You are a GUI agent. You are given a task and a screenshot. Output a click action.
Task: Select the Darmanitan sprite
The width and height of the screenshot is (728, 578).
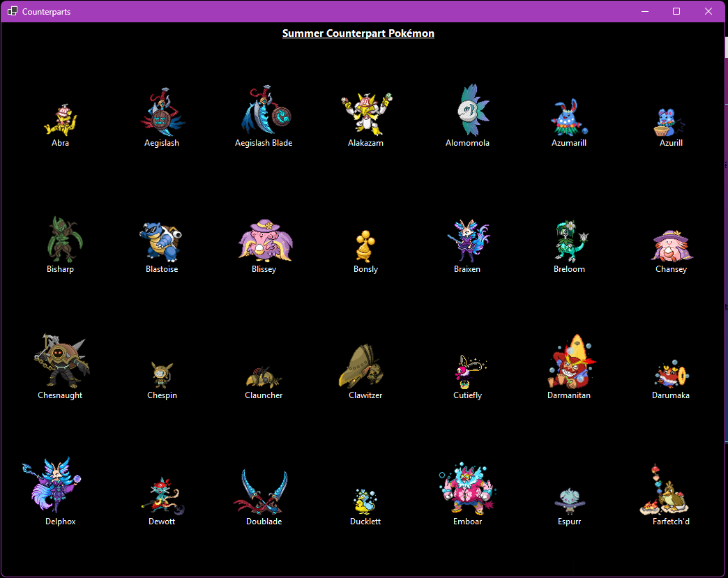tap(572, 361)
